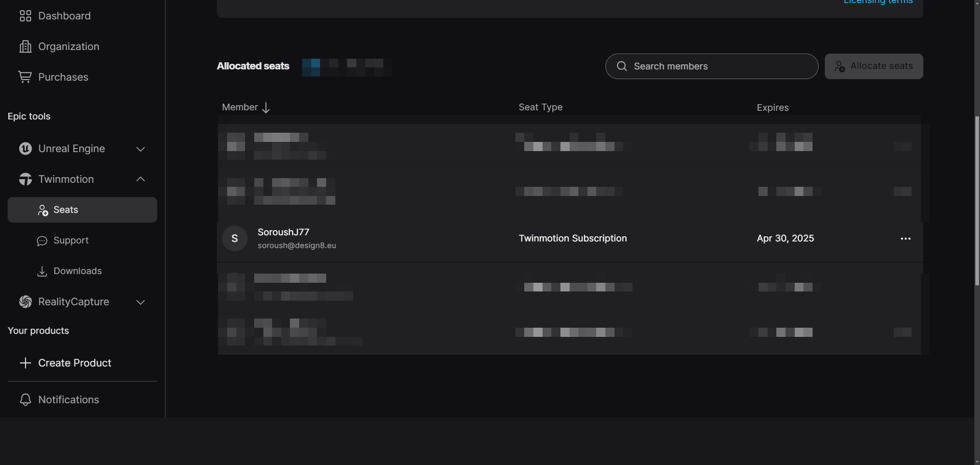Image resolution: width=980 pixels, height=465 pixels.
Task: Select Seats under Twinmotion
Action: (82, 210)
